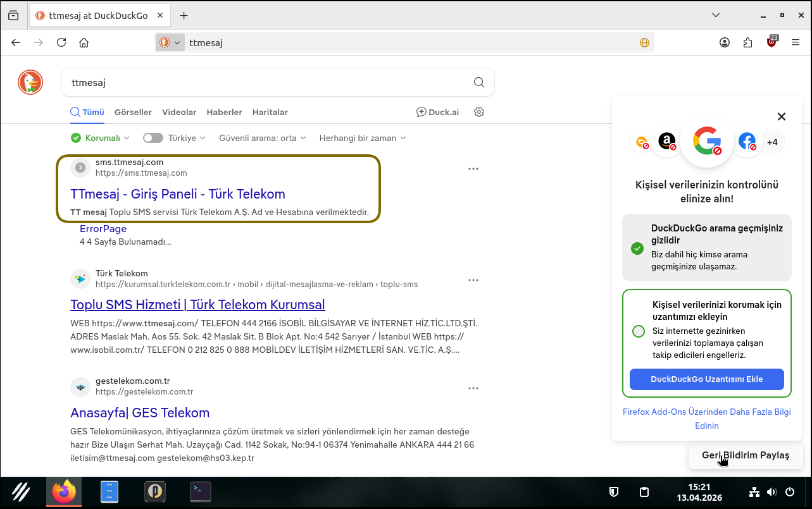Select the Tümü tab
Screen dimensions: 812x509
point(87,112)
